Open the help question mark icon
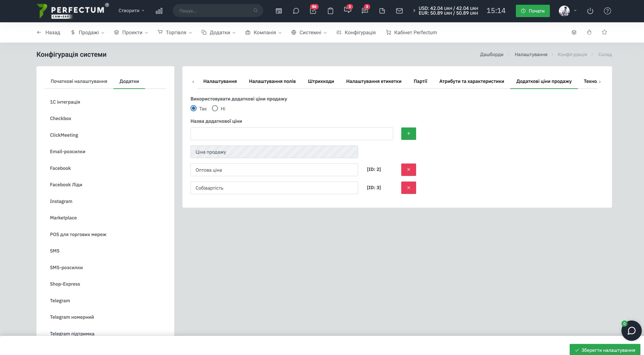This screenshot has height=355, width=644. click(607, 11)
